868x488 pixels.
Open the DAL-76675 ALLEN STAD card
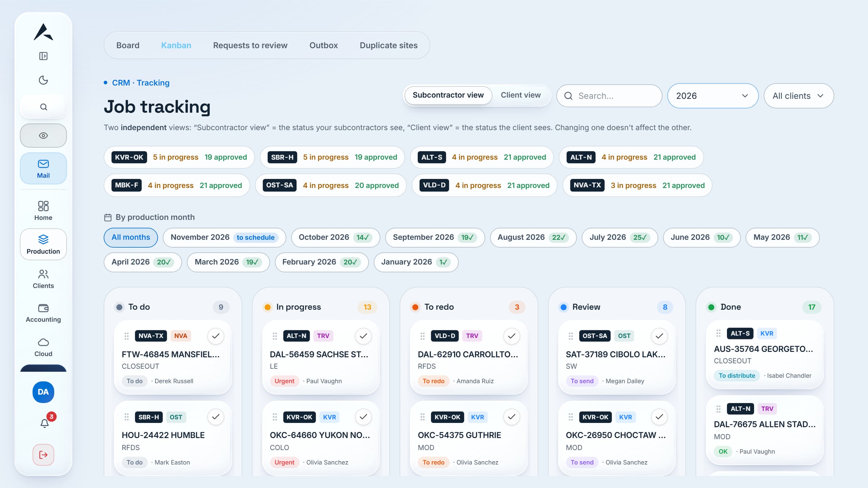point(765,430)
